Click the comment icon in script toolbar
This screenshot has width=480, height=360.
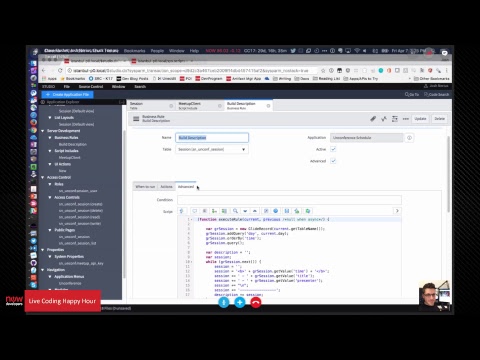point(195,211)
